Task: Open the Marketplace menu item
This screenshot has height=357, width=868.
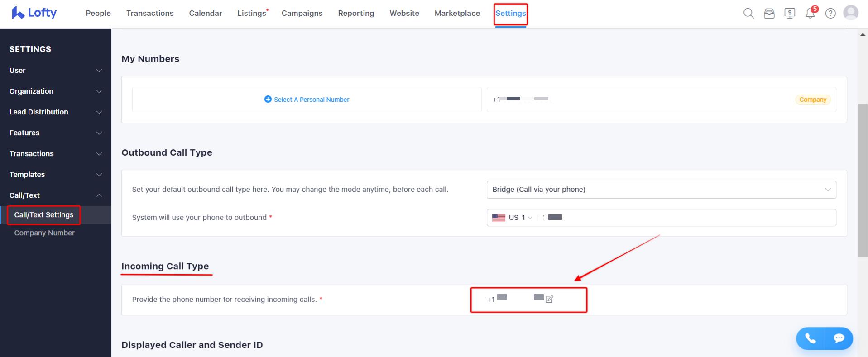Action: pyautogui.click(x=457, y=14)
